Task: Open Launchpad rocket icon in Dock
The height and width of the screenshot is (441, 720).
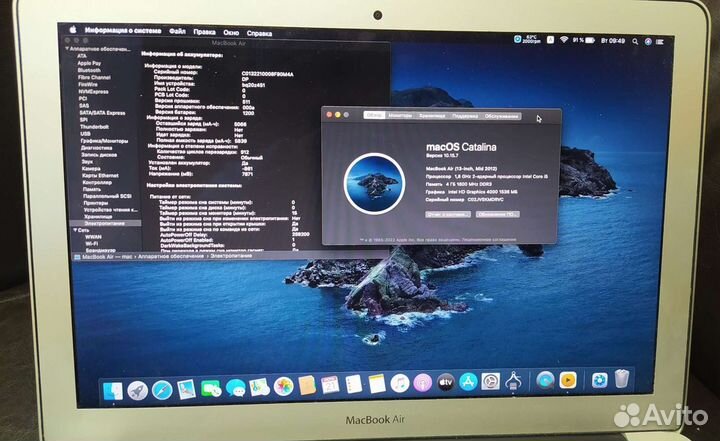Action: pos(138,390)
